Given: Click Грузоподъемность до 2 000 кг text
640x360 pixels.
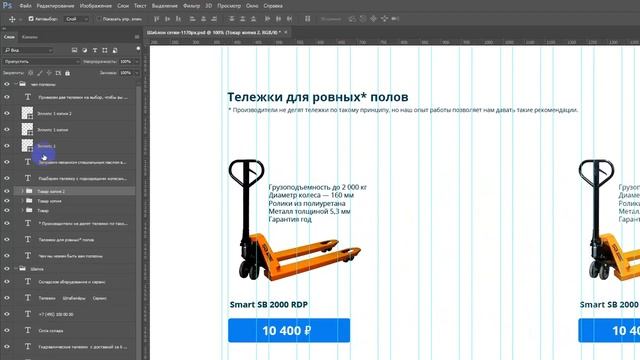Looking at the screenshot, I should click(318, 187).
